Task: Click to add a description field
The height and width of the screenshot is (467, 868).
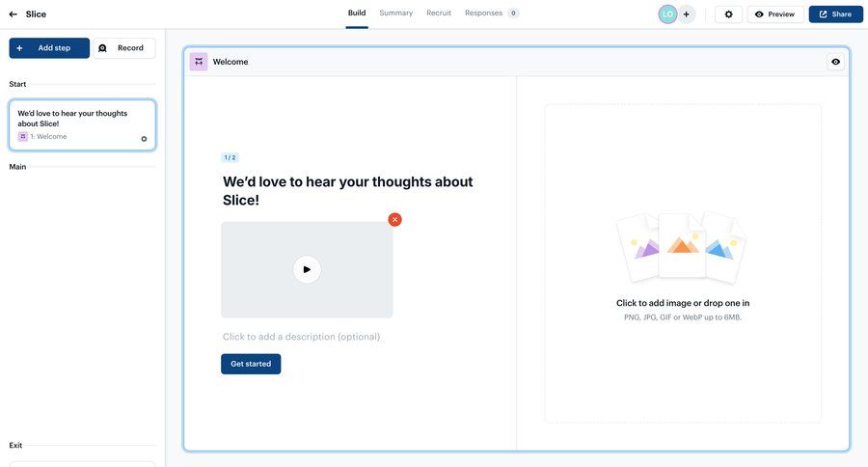Action: 301,337
